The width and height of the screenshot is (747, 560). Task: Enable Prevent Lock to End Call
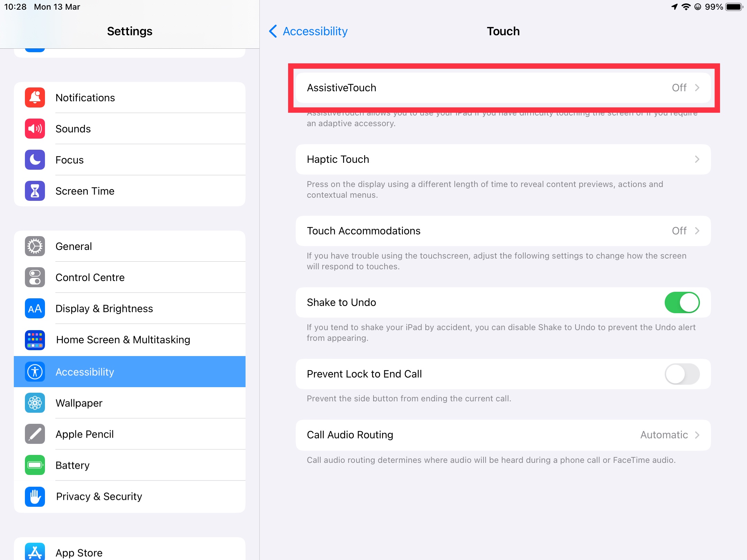tap(681, 374)
